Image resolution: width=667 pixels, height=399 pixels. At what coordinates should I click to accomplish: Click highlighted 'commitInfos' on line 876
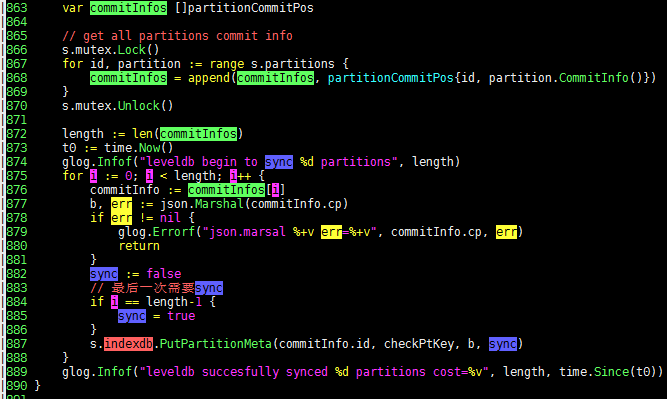coord(226,190)
